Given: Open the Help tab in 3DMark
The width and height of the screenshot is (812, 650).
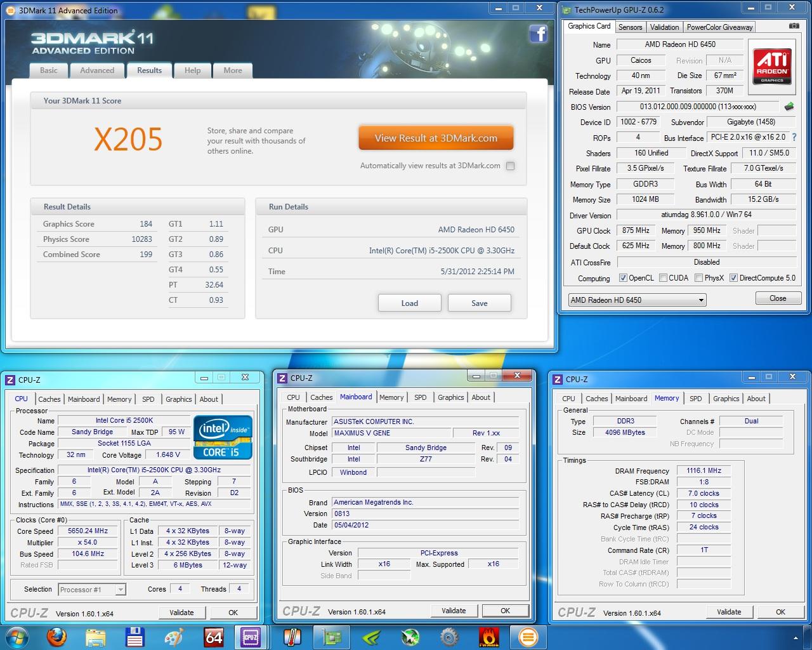Looking at the screenshot, I should click(x=192, y=70).
